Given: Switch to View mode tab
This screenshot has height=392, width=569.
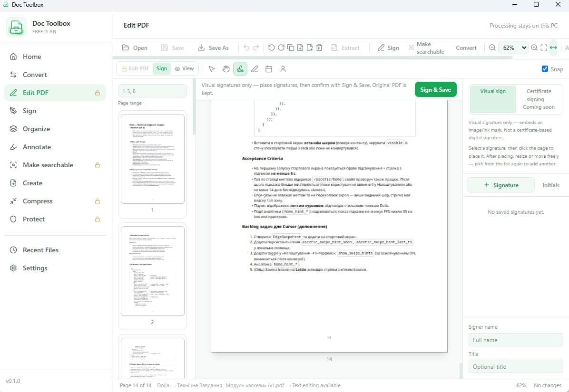Looking at the screenshot, I should [x=184, y=68].
